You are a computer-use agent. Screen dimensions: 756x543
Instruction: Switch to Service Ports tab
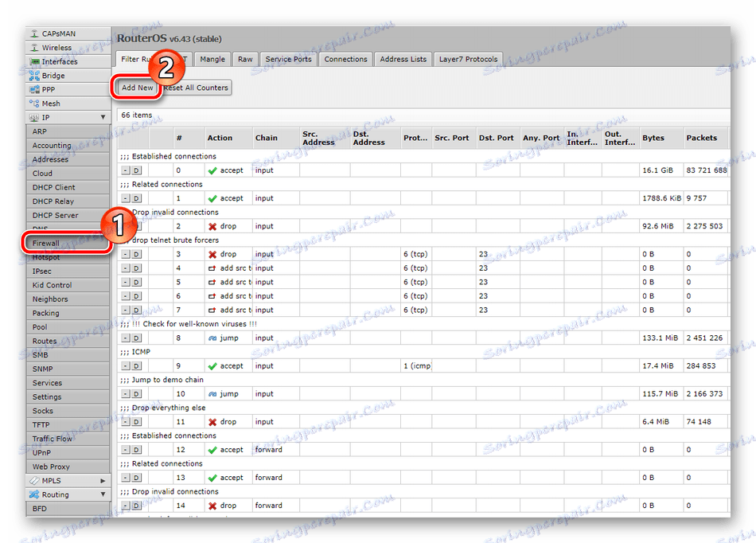288,59
